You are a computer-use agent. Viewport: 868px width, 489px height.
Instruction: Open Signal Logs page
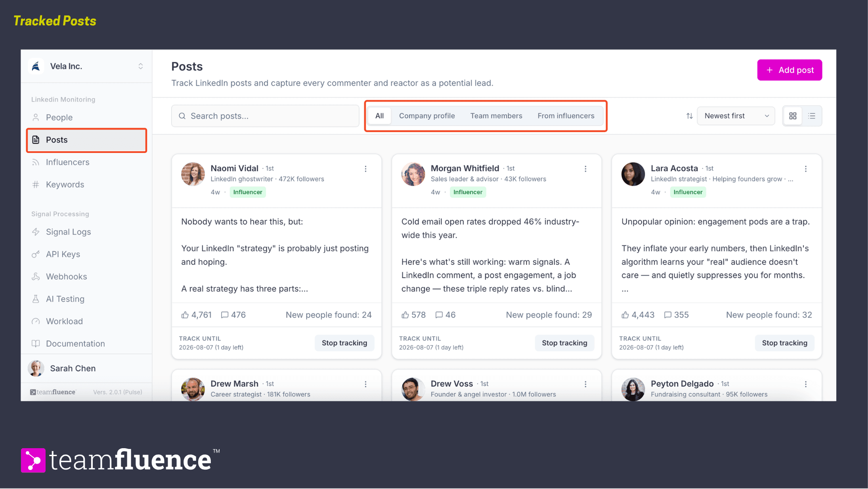pos(86,232)
